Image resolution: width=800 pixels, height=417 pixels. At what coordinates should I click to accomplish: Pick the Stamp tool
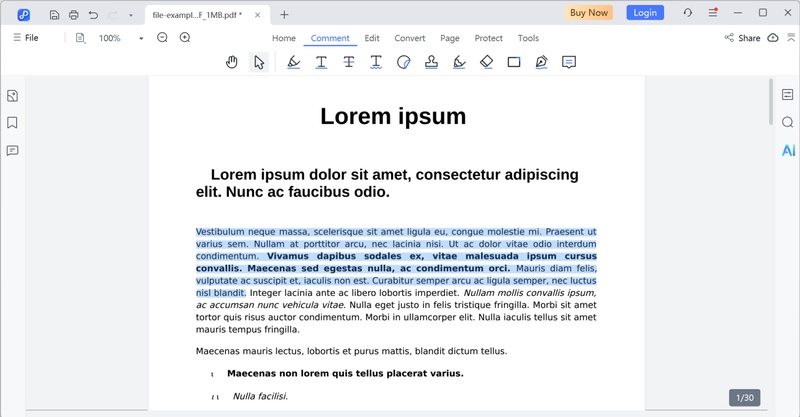[431, 62]
